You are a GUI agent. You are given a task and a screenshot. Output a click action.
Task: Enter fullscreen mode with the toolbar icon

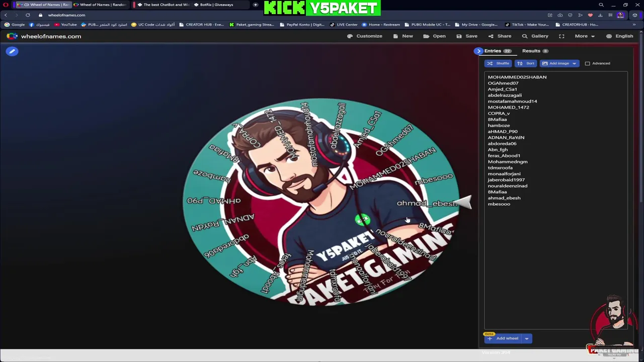tap(561, 36)
